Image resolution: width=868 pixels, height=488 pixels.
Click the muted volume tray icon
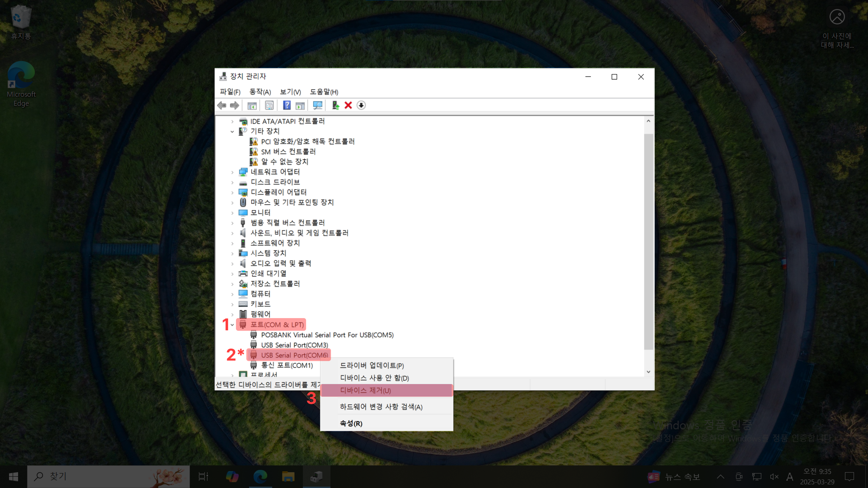(x=774, y=477)
